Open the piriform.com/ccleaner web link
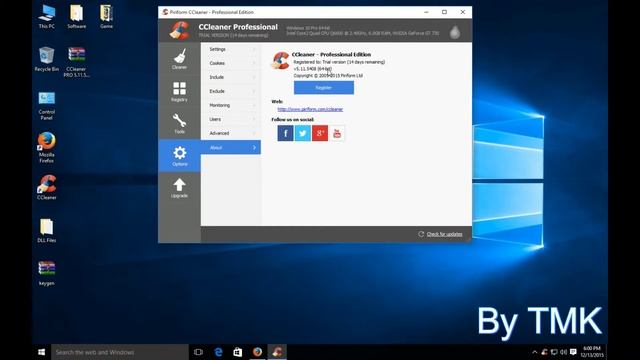 (310, 109)
